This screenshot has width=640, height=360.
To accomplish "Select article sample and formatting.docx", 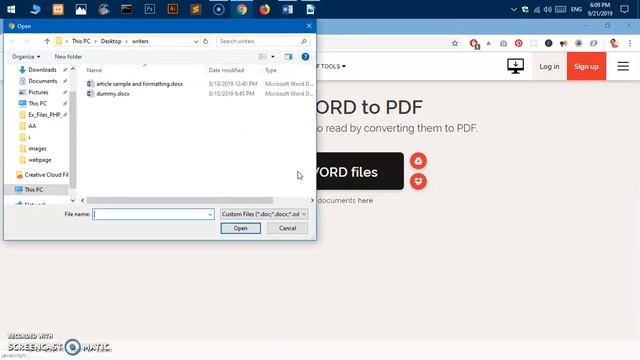I will click(x=140, y=84).
